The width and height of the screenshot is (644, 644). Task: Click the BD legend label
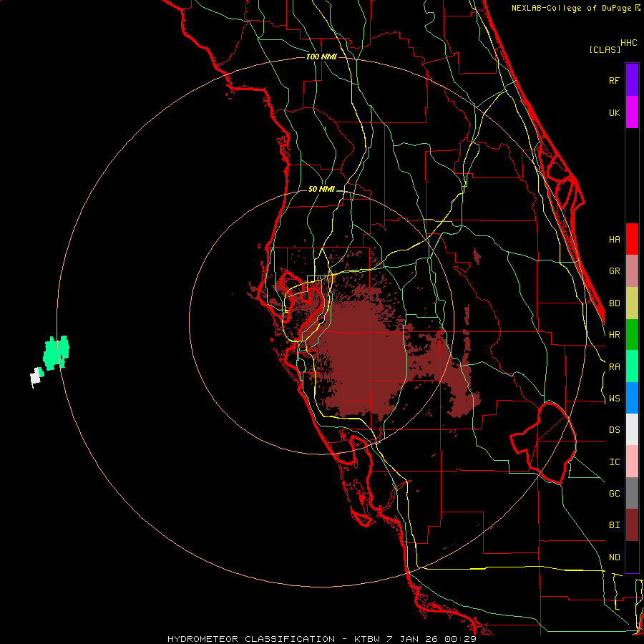pyautogui.click(x=614, y=303)
